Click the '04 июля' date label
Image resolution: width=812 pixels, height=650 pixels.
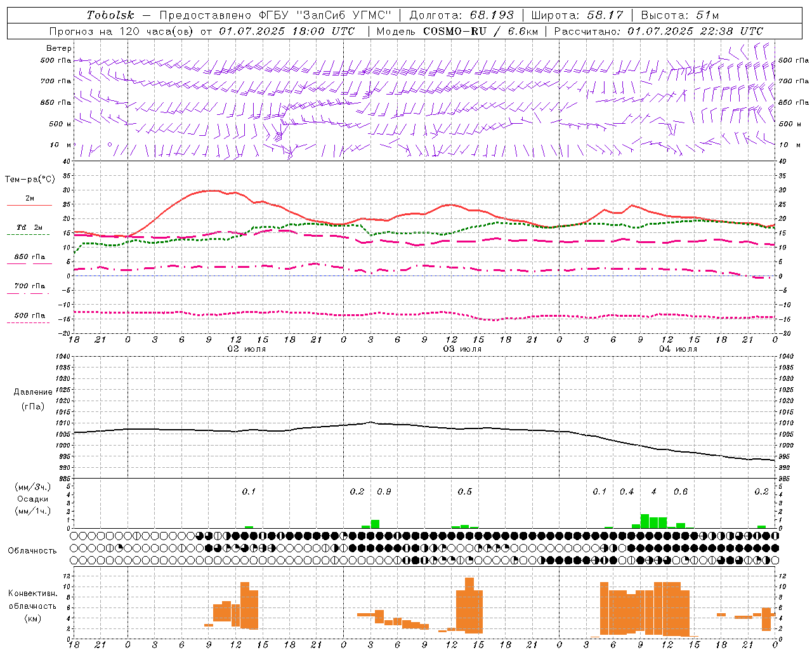tap(678, 349)
